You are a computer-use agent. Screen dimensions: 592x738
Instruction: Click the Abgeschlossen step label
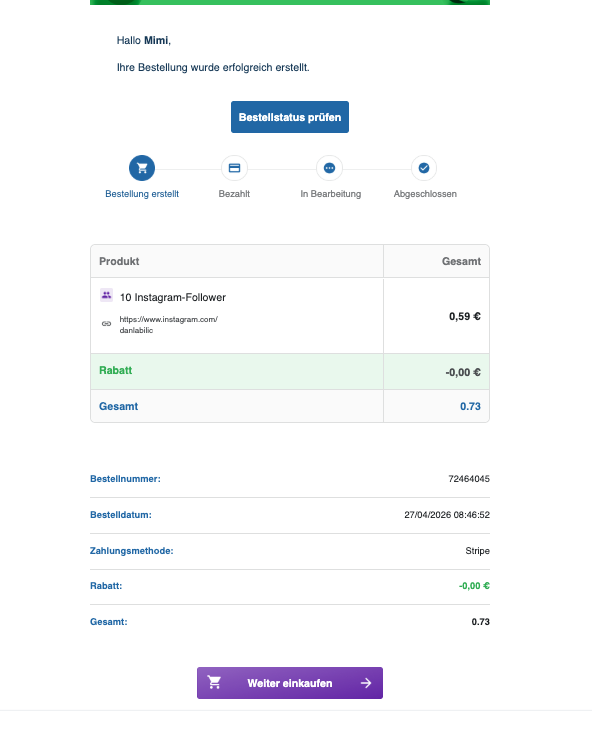(x=425, y=194)
